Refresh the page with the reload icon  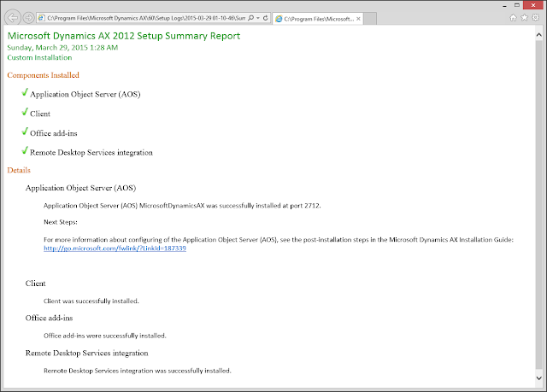(x=266, y=18)
